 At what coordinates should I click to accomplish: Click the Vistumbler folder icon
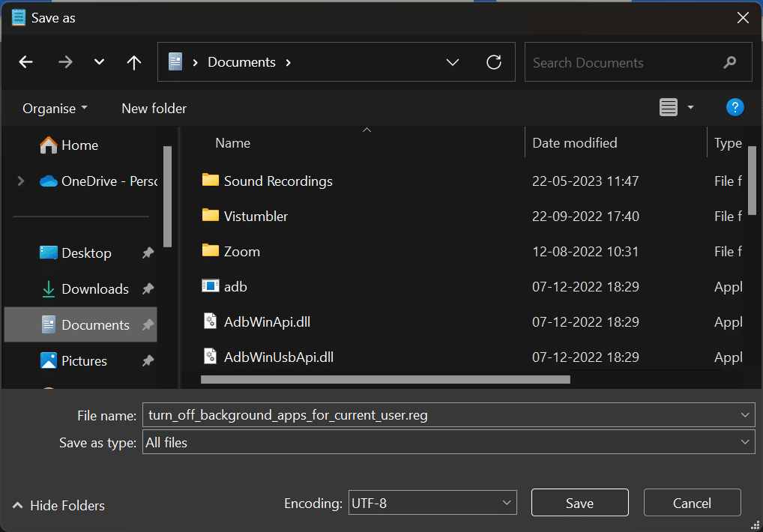pyautogui.click(x=210, y=215)
